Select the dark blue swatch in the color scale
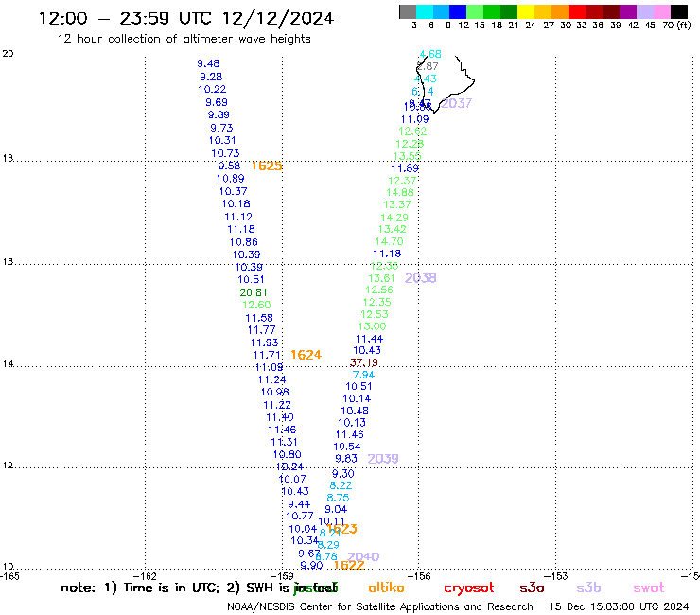Viewport: 700px width, 615px height. point(458,11)
